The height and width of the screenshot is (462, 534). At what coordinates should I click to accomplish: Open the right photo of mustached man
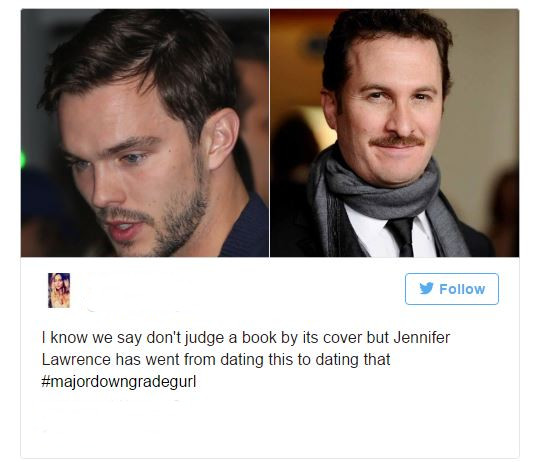pyautogui.click(x=394, y=133)
